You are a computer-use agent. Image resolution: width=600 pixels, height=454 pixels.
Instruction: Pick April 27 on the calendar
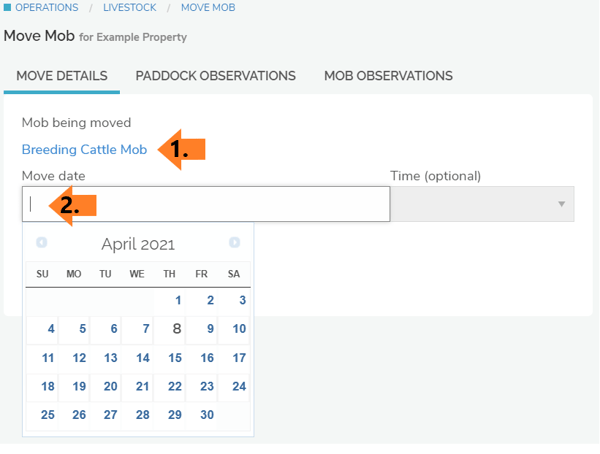pos(111,415)
